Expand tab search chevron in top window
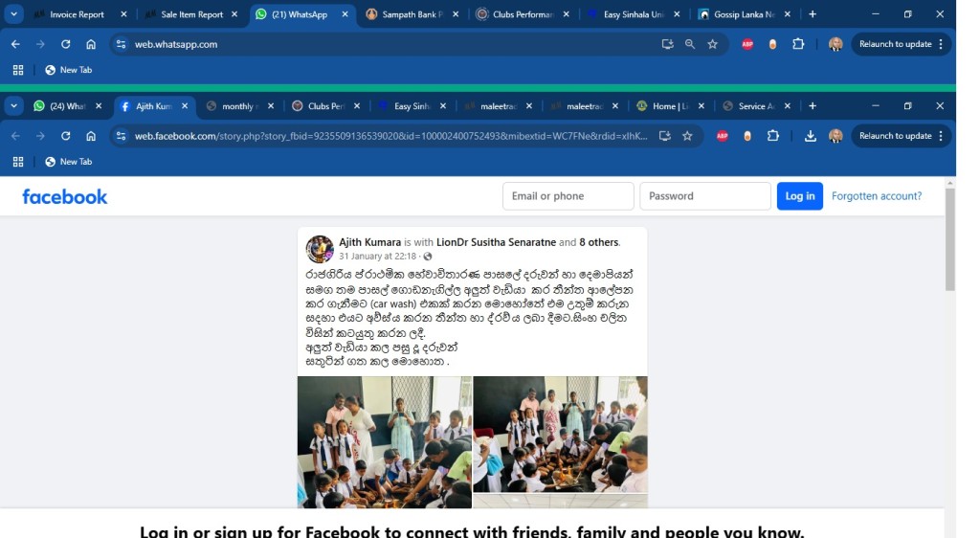This screenshot has width=980, height=538. 13,13
